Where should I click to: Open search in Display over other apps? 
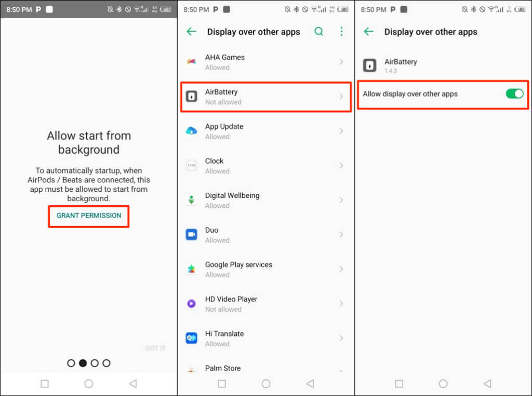tap(318, 32)
